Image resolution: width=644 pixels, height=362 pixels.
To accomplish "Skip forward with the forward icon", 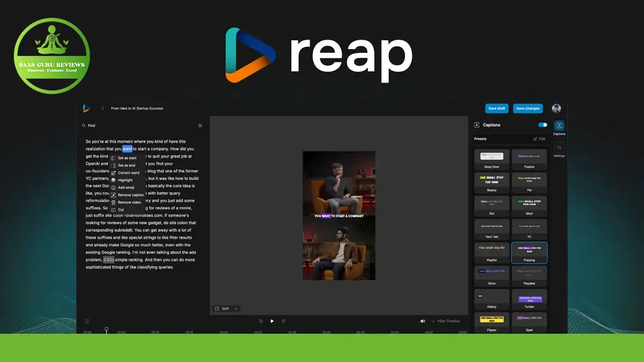I will (284, 321).
